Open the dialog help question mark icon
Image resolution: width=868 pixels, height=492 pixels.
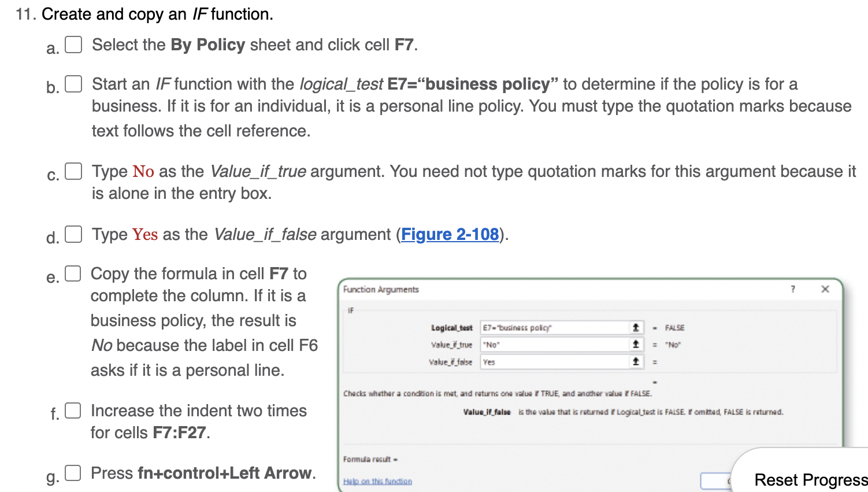pos(792,289)
